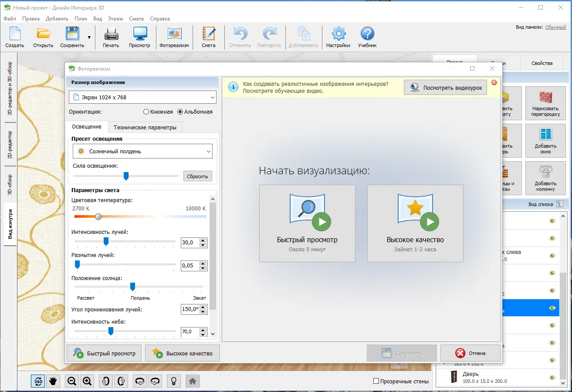Image resolution: width=572 pixels, height=392 pixels.
Task: Click the home view icon in bottom toolbar
Action: pyautogui.click(x=193, y=381)
